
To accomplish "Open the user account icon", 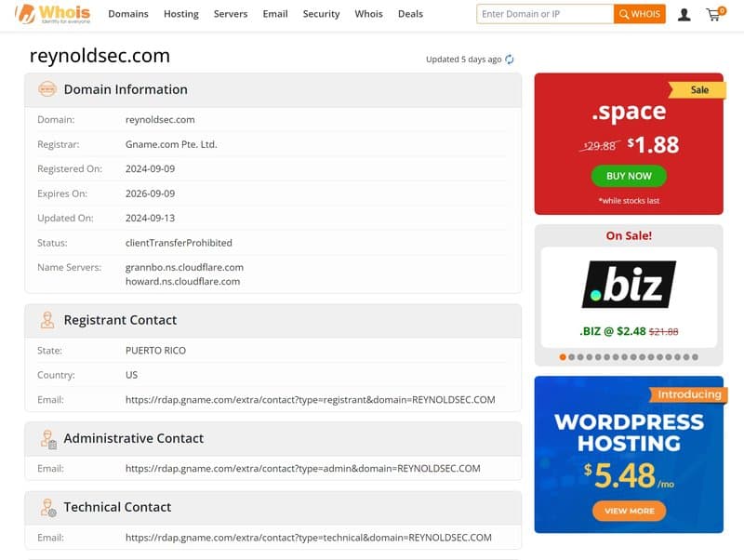I will click(685, 13).
